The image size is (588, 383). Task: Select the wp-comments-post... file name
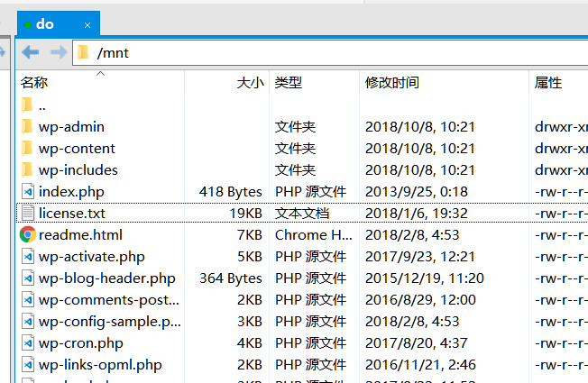[109, 300]
